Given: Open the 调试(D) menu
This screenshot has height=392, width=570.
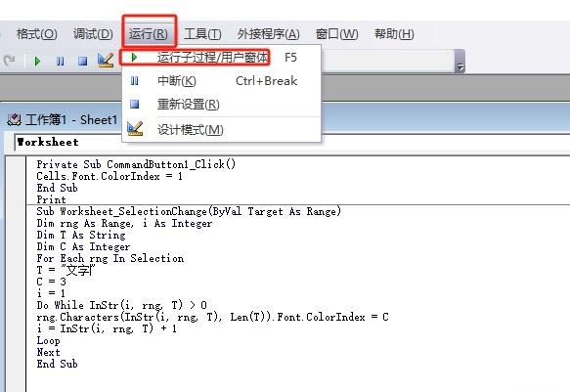Looking at the screenshot, I should (x=93, y=34).
